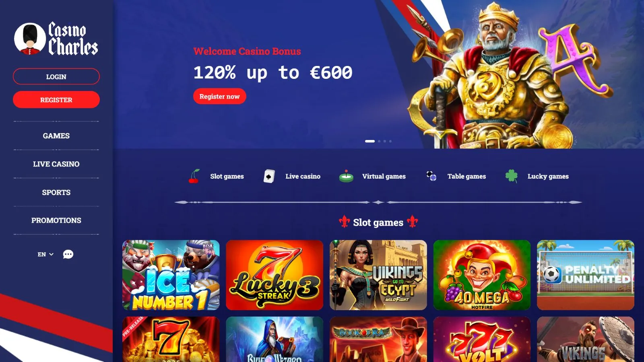
Task: Open the live chat speech bubble icon
Action: [x=68, y=254]
